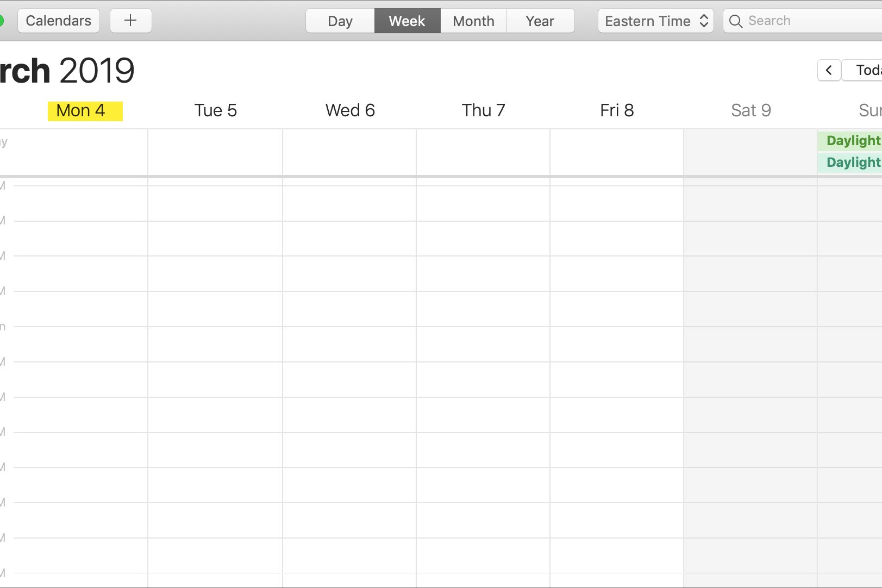This screenshot has width=882, height=588.
Task: Open the Eastern Time zone dropdown
Action: click(648, 21)
